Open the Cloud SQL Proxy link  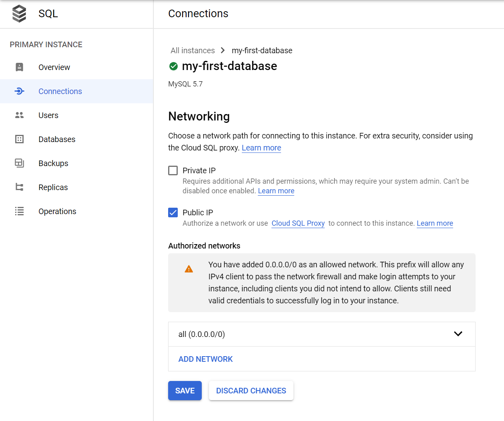[298, 223]
